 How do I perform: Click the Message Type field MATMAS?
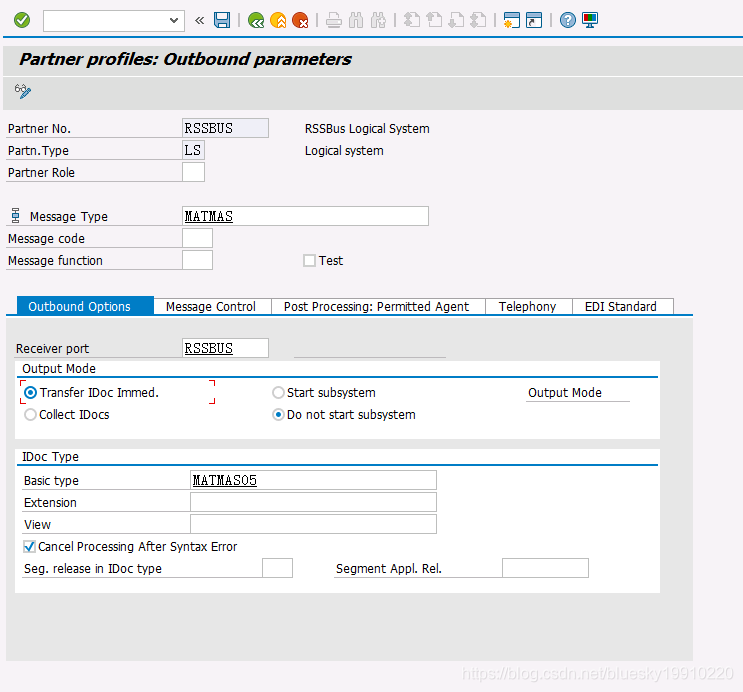(305, 216)
